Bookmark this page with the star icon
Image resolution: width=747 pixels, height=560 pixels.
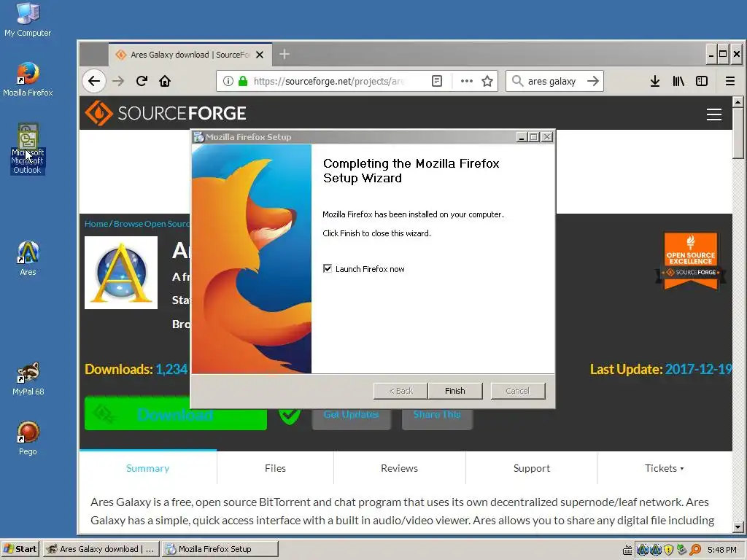[x=487, y=81]
